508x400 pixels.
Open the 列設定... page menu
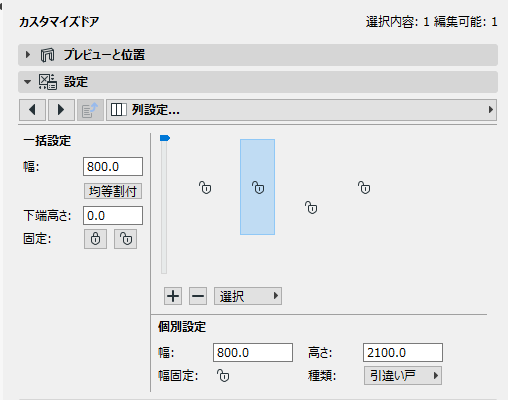click(301, 110)
